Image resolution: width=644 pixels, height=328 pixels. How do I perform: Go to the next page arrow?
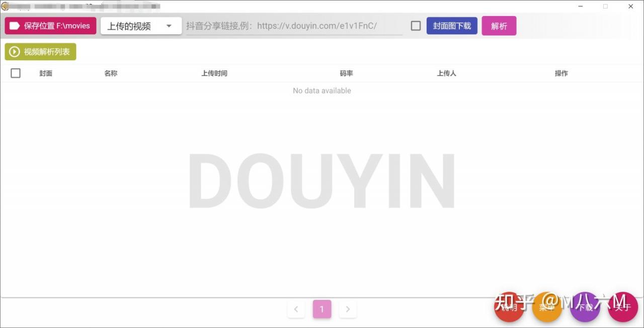(x=348, y=309)
